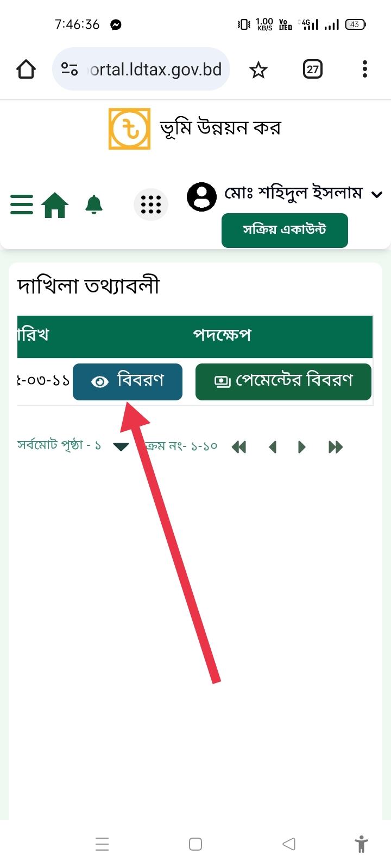The height and width of the screenshot is (868, 391).
Task: Open the dotted apps grid
Action: pos(151,205)
